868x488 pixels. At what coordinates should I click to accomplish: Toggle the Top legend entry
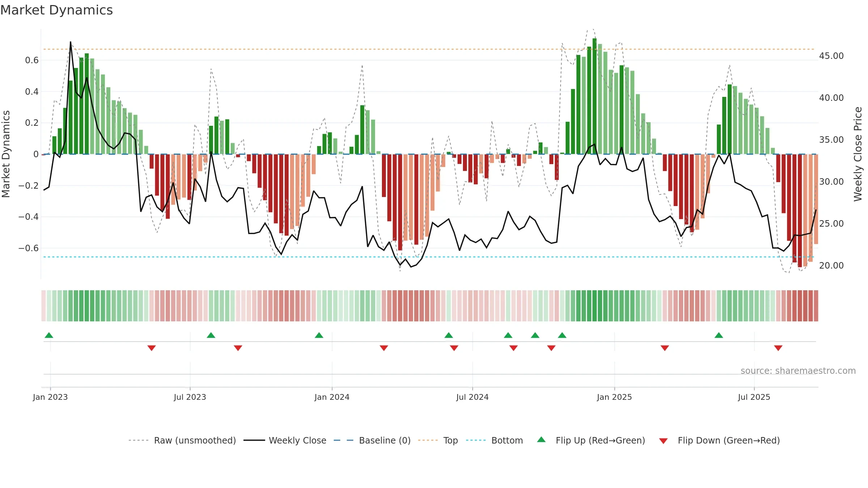tap(438, 440)
